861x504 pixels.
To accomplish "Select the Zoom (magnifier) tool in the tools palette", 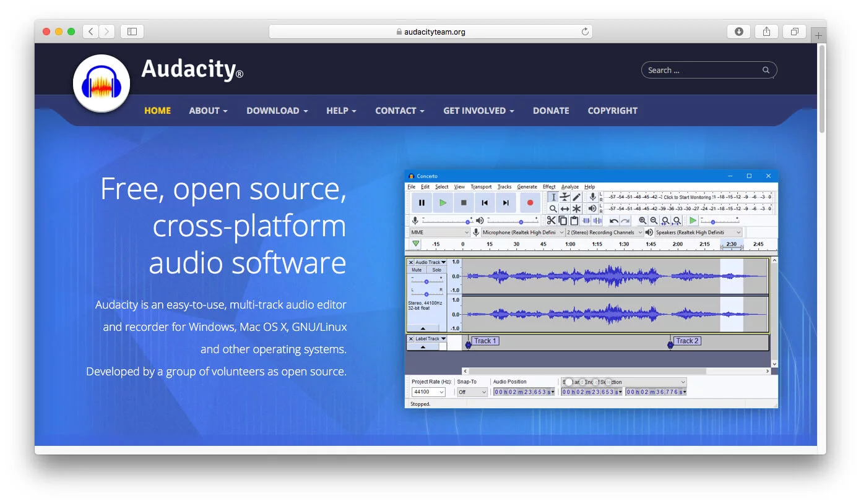I will (553, 209).
